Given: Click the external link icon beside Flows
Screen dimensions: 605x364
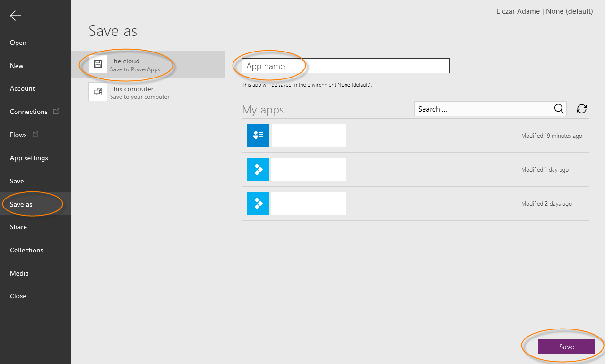Looking at the screenshot, I should pyautogui.click(x=36, y=134).
